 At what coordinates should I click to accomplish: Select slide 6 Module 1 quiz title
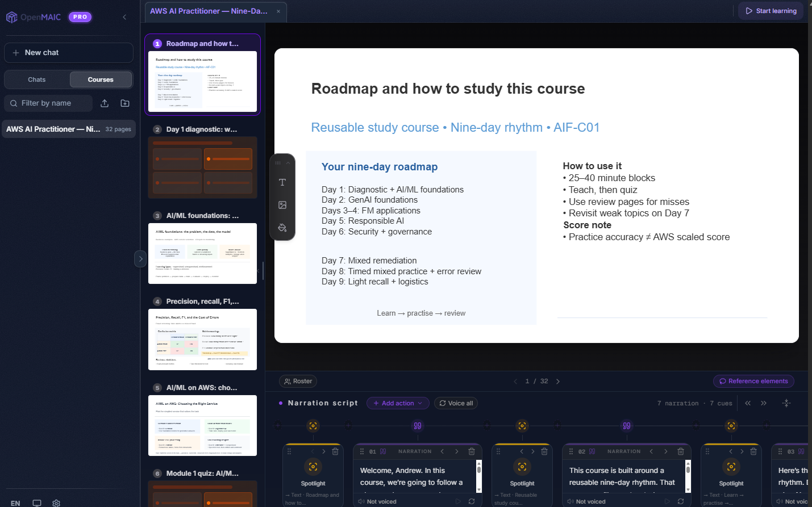[202, 474]
